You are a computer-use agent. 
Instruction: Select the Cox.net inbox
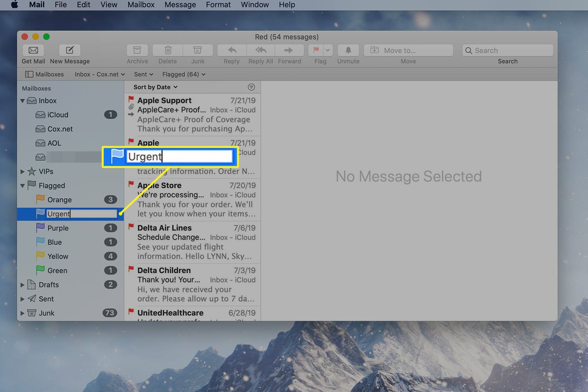coord(71,129)
